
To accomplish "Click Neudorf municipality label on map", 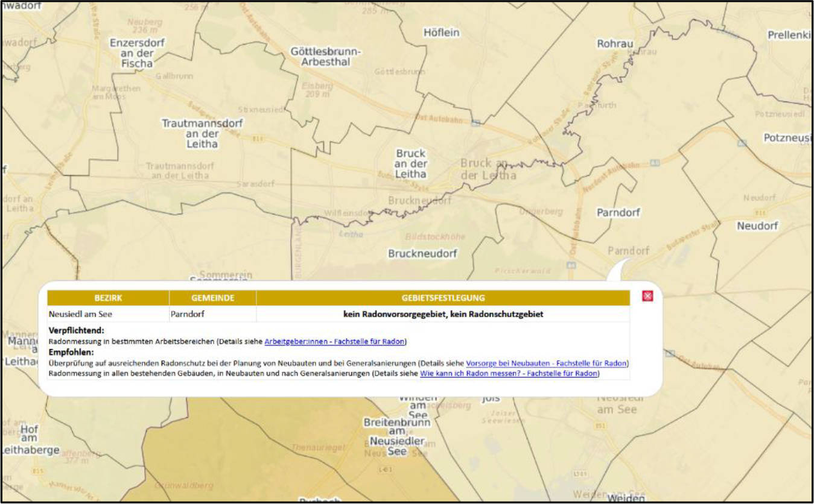I will (757, 226).
